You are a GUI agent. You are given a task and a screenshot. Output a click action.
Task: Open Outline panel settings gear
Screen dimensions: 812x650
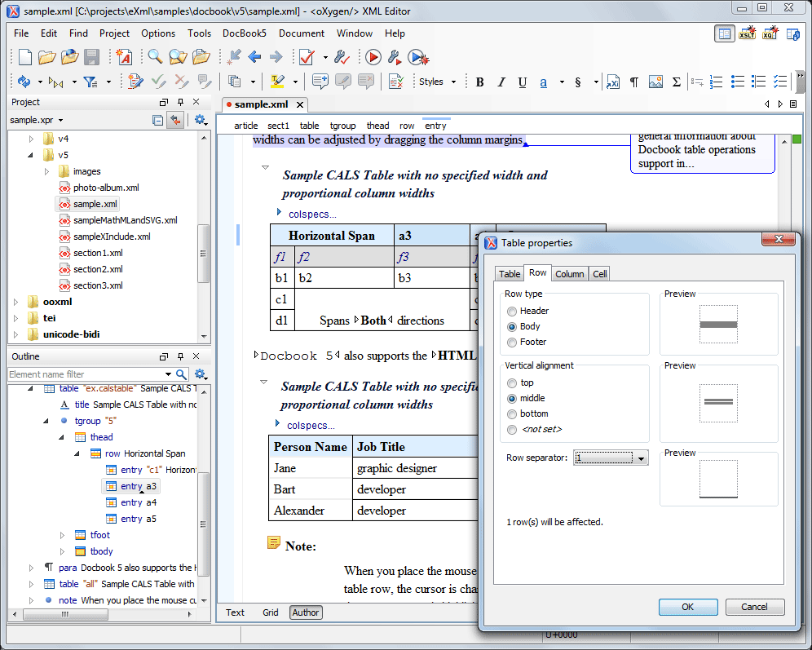[x=201, y=374]
